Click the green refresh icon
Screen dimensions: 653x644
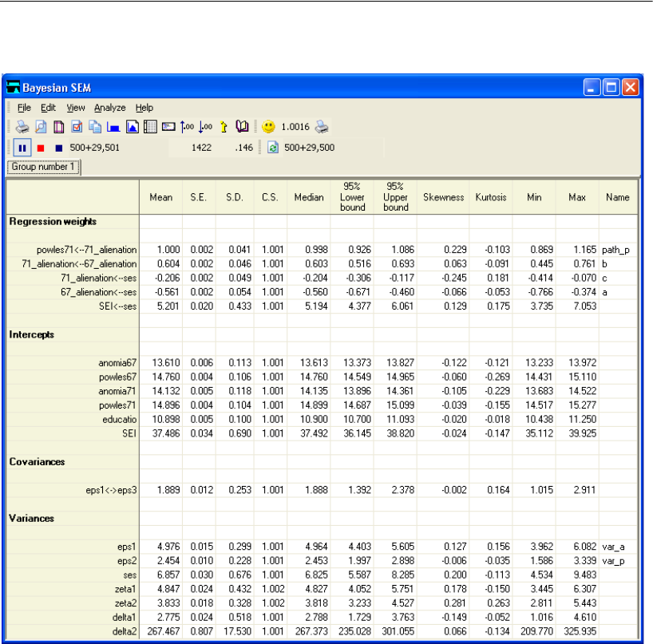click(272, 148)
